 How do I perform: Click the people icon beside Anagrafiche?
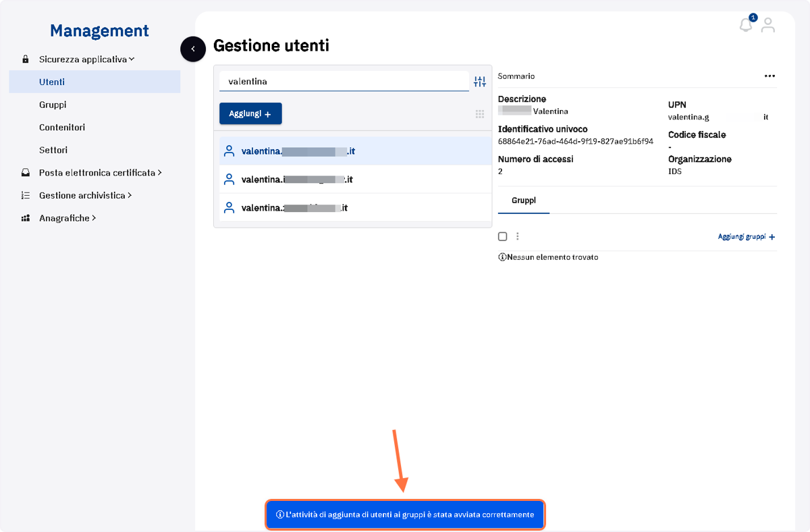coord(26,218)
